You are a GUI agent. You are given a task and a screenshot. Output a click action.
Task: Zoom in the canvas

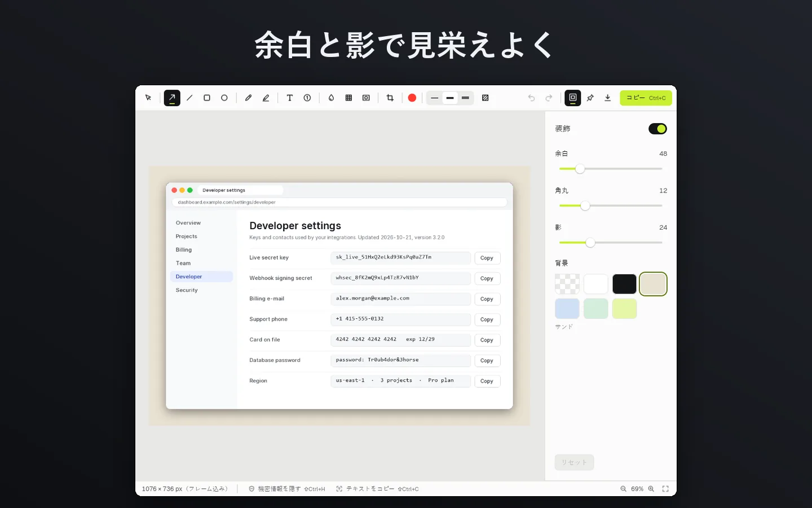pyautogui.click(x=651, y=489)
